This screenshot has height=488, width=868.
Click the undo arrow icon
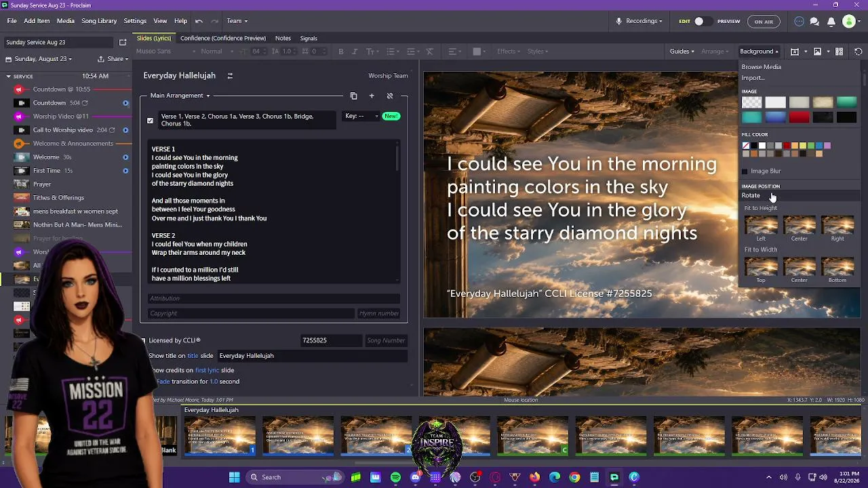pos(199,21)
